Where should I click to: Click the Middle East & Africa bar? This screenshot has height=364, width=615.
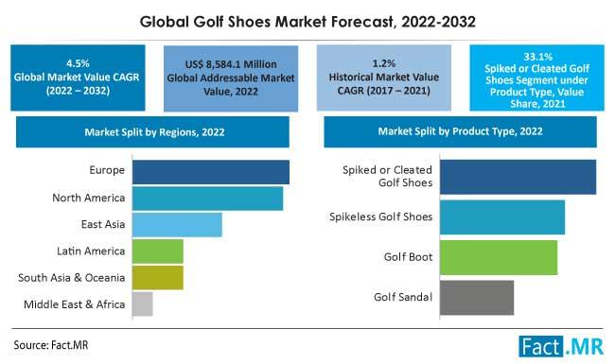pos(142,304)
